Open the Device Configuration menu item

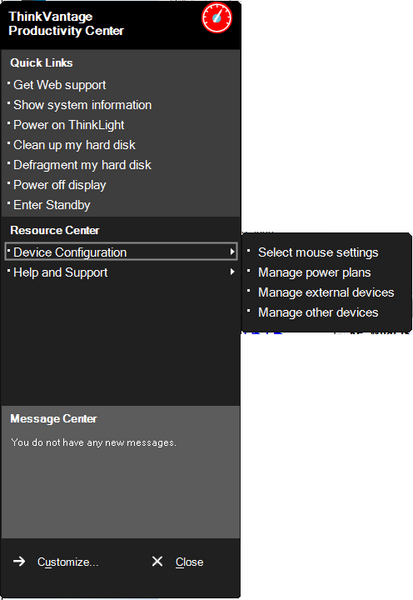pos(121,252)
